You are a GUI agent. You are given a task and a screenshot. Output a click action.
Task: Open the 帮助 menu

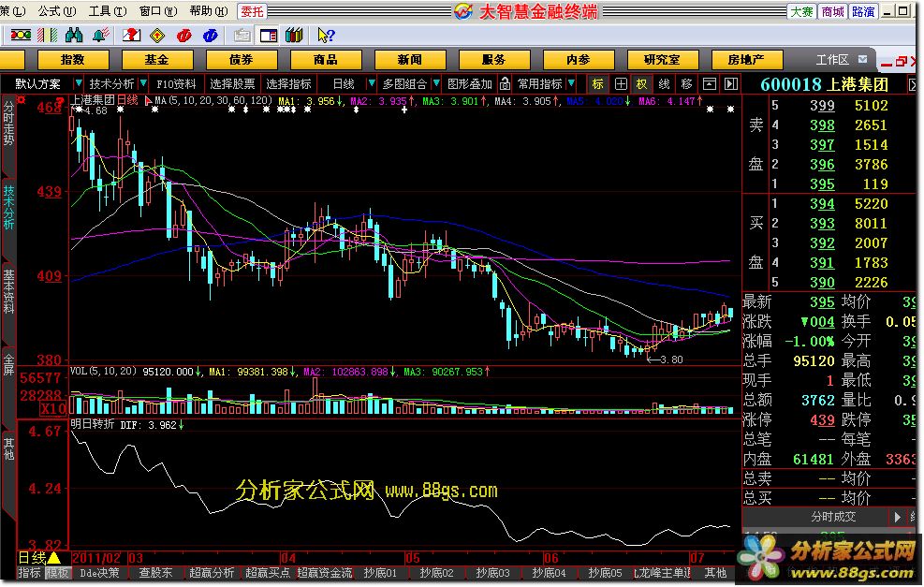[209, 11]
